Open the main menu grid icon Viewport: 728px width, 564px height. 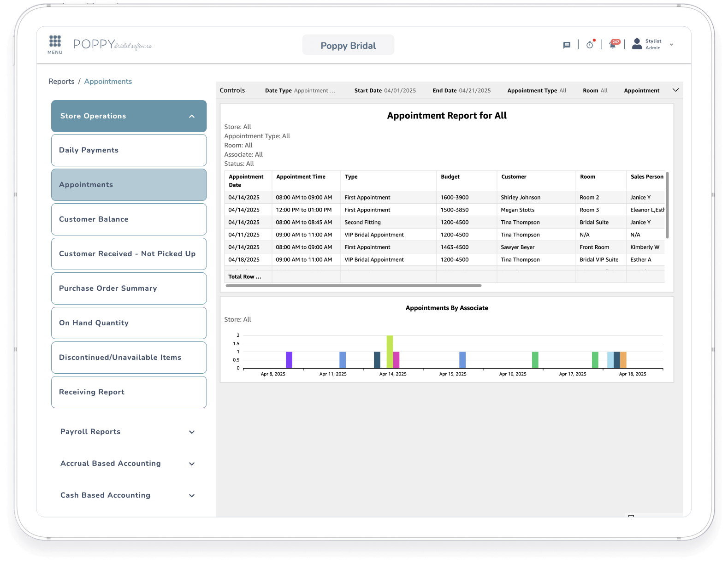(55, 41)
